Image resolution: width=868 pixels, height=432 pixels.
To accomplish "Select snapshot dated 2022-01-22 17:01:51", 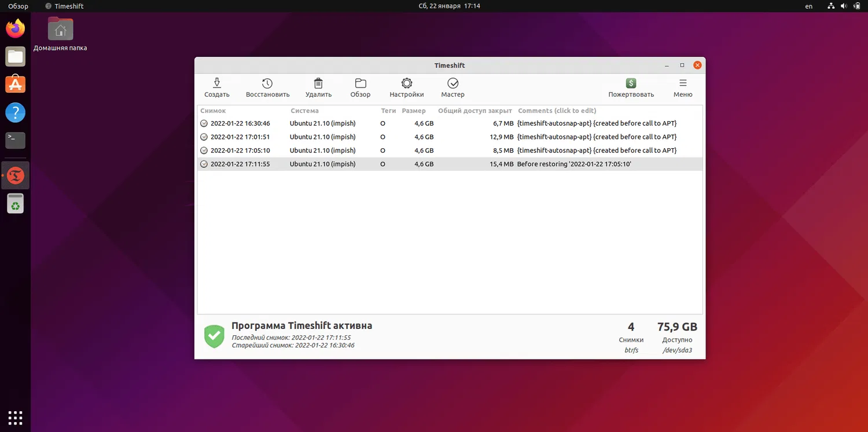I will tap(240, 137).
